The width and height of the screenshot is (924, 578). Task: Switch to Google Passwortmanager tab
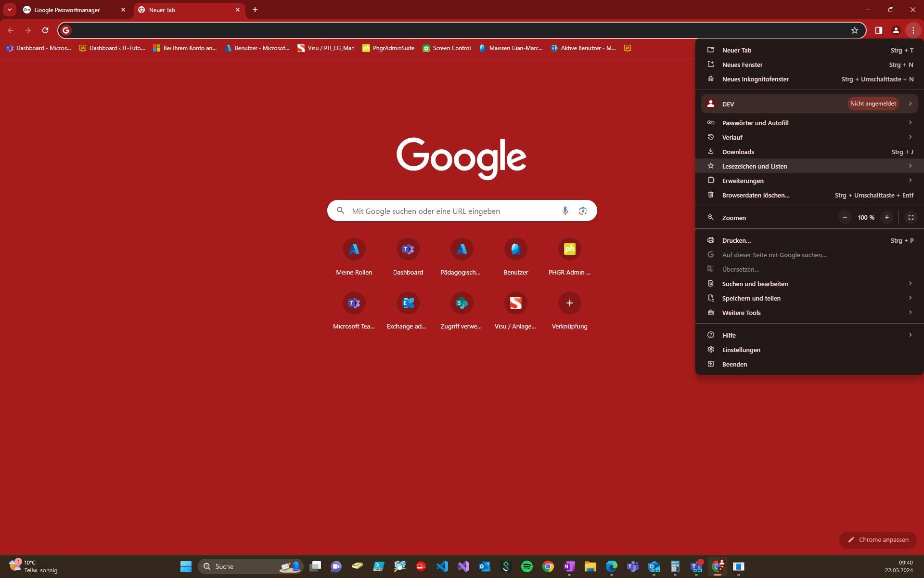tap(75, 10)
